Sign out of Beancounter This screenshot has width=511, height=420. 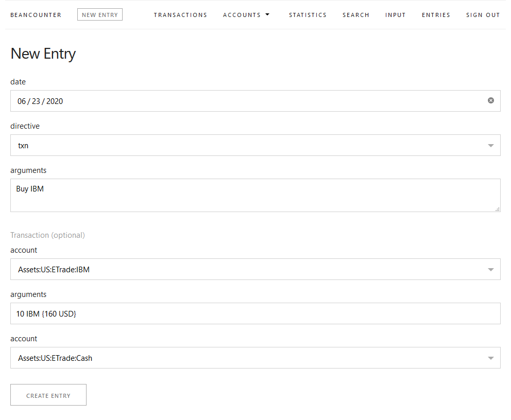tap(483, 14)
